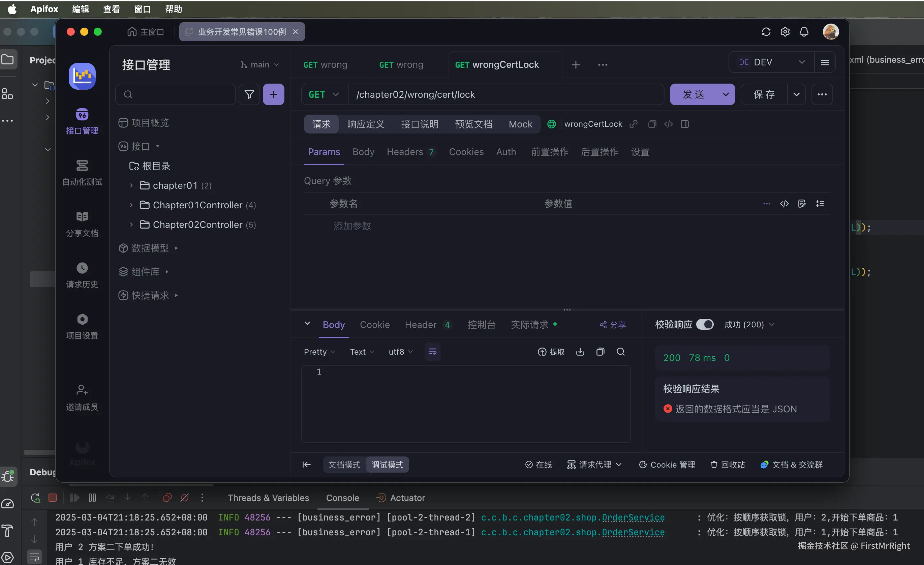Switch to the Headers tab
The image size is (924, 565).
(x=405, y=152)
